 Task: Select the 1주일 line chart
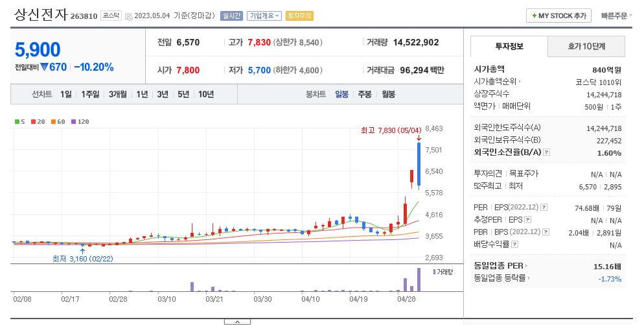click(90, 94)
